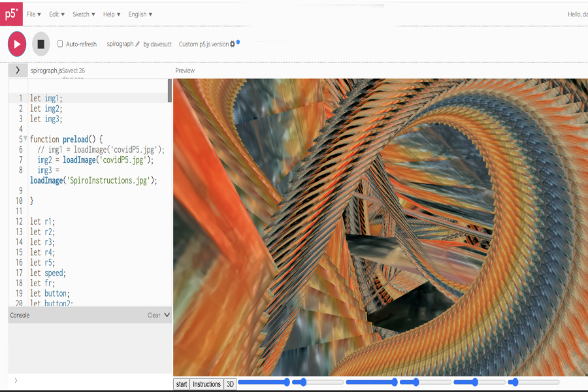Stop the running sketch

[x=41, y=44]
